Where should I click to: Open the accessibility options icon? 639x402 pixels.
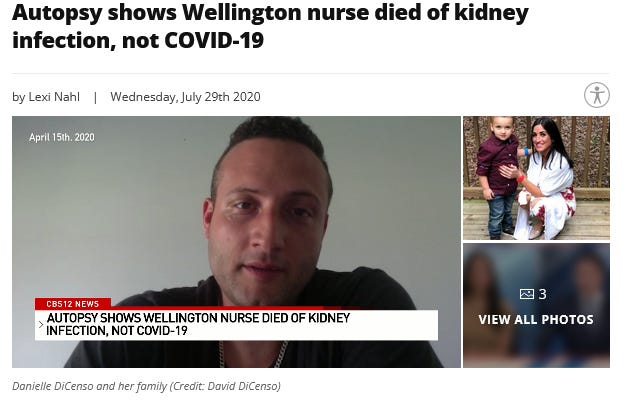(597, 95)
